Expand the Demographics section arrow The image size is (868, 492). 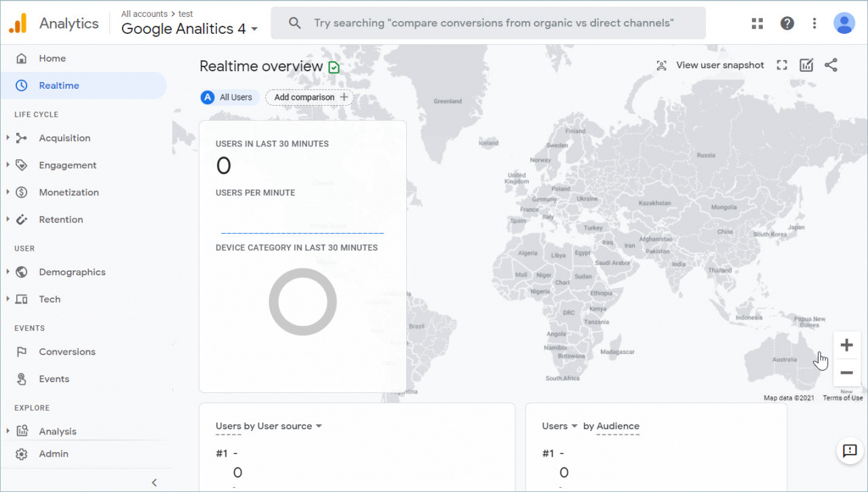[x=7, y=272]
